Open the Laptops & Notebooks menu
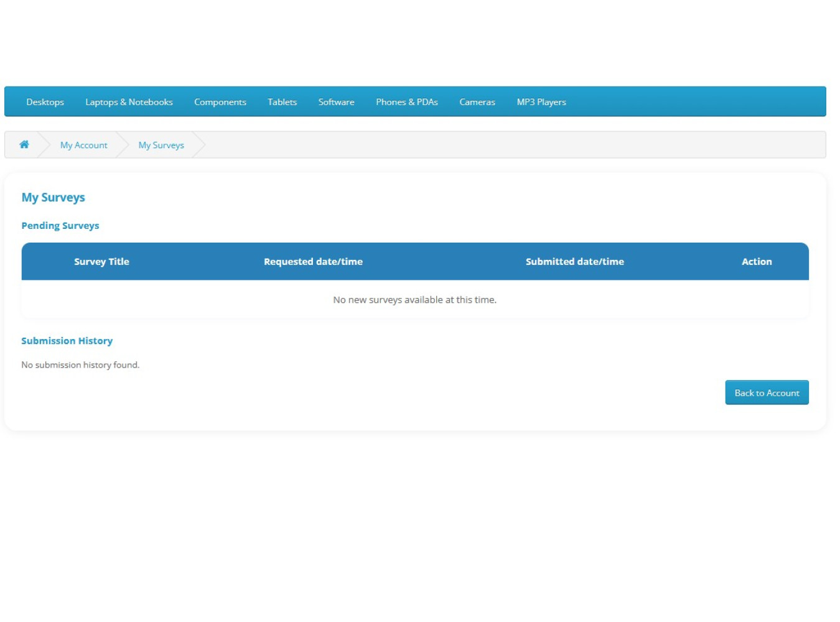 coord(129,102)
